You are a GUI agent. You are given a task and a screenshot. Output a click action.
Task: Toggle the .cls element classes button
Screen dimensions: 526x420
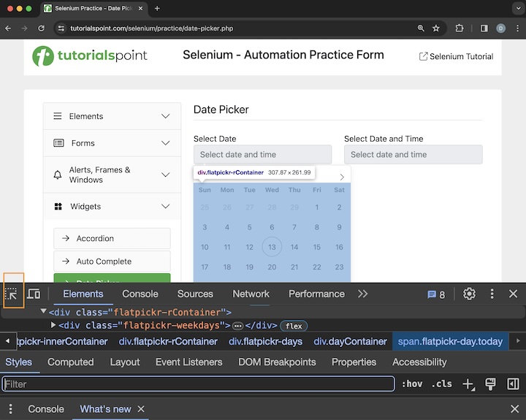click(x=441, y=384)
